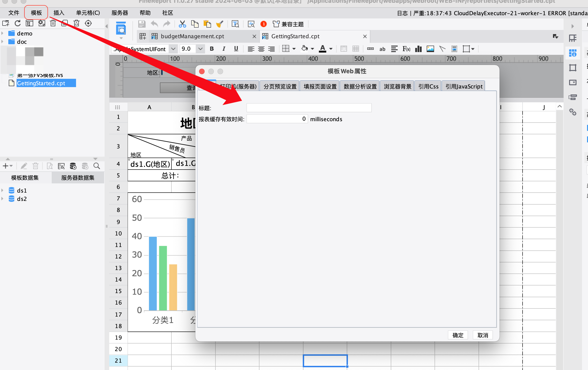Image resolution: width=588 pixels, height=370 pixels.
Task: Toggle italic formatting
Action: click(x=224, y=49)
